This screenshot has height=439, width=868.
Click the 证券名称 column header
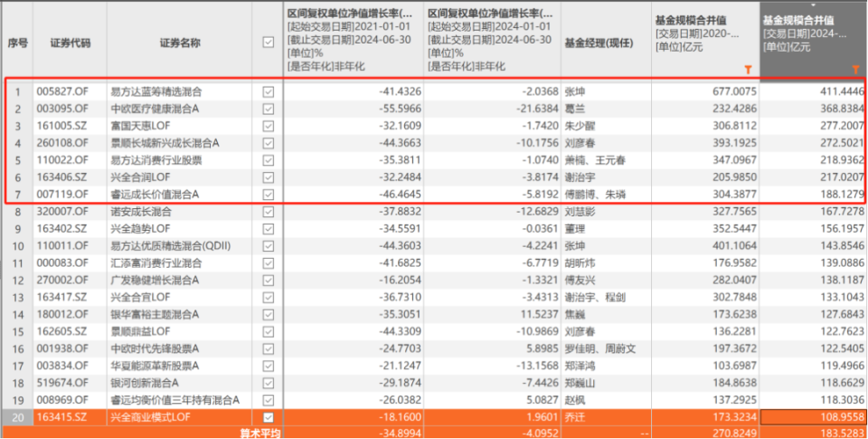coord(180,43)
